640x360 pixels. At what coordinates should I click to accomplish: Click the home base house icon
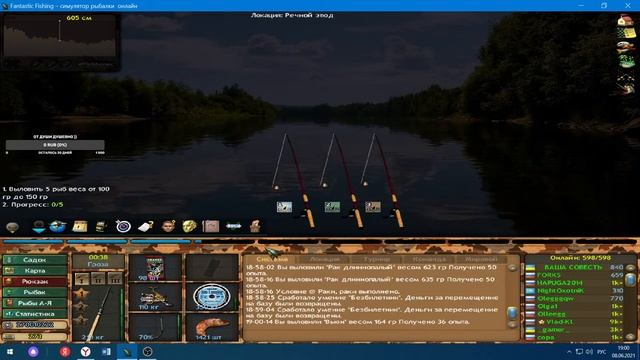coord(625,20)
